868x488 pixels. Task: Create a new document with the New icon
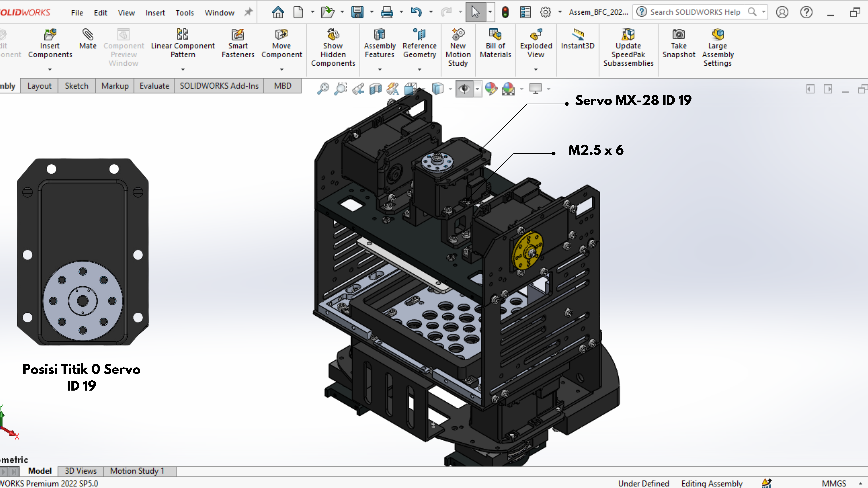pos(298,12)
